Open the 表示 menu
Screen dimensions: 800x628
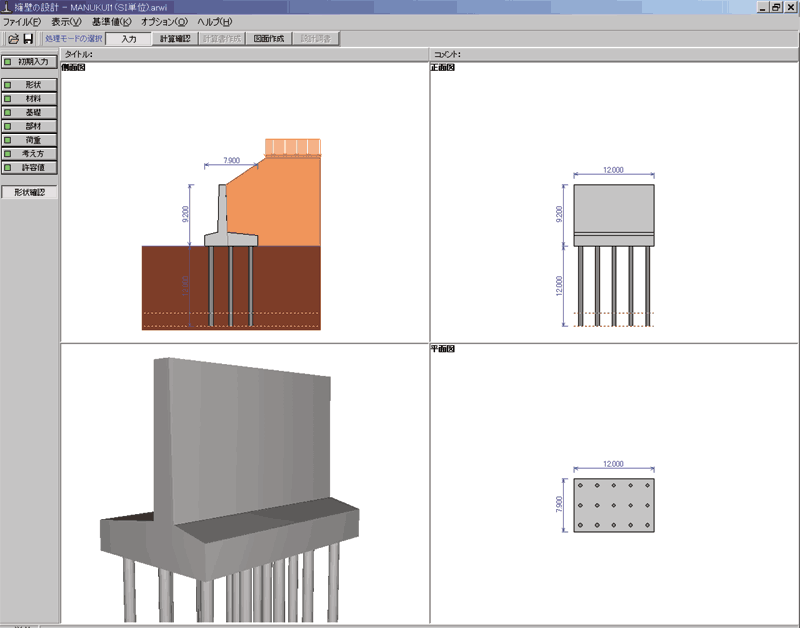(x=66, y=22)
